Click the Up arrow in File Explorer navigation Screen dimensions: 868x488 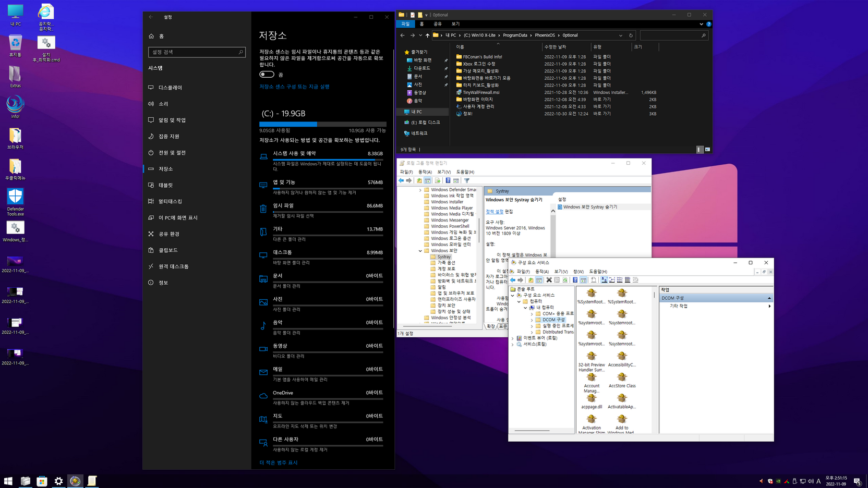point(427,35)
